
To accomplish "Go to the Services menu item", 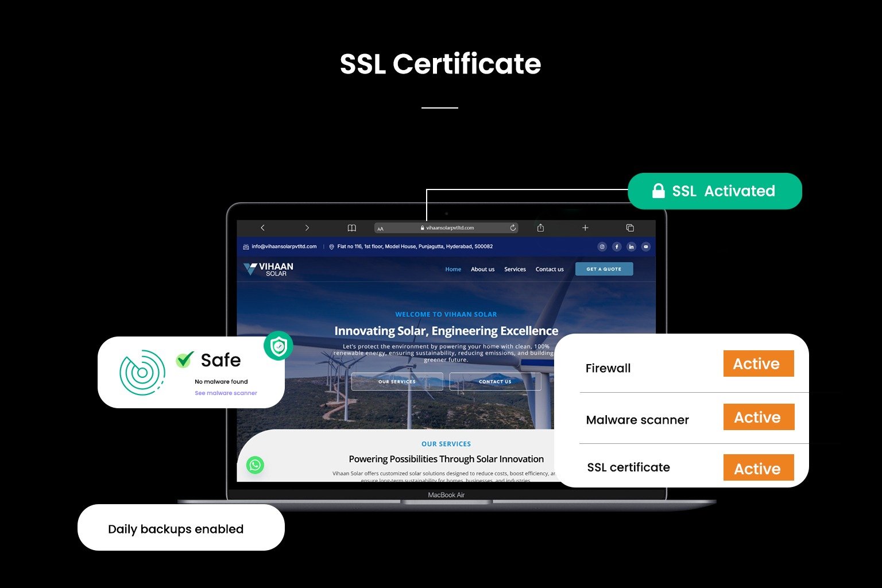I will (x=515, y=269).
